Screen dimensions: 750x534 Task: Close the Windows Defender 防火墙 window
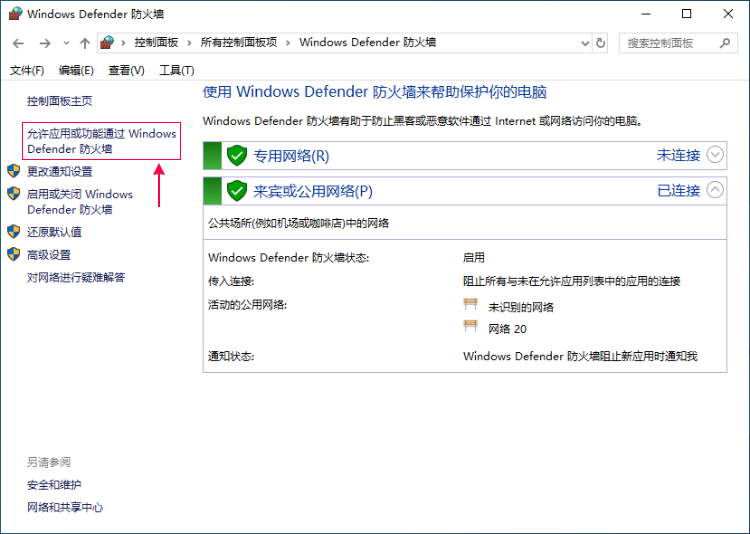(728, 14)
